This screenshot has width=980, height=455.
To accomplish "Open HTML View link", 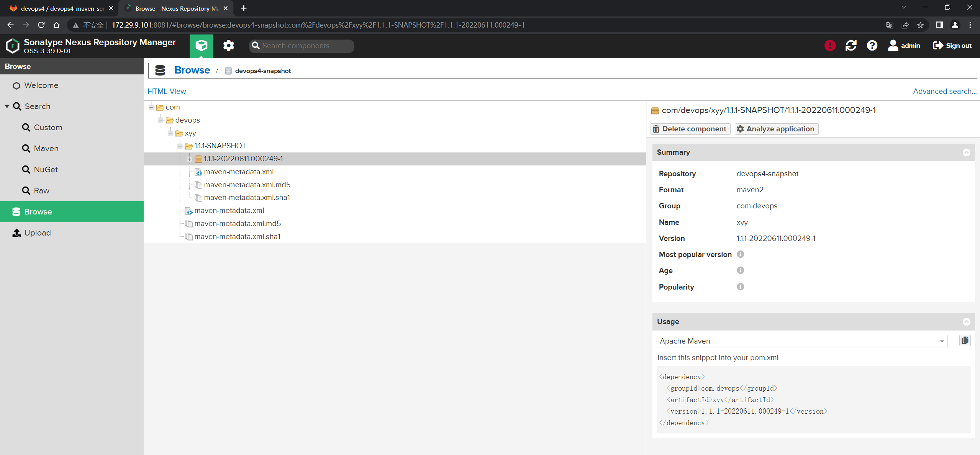I will click(x=167, y=91).
